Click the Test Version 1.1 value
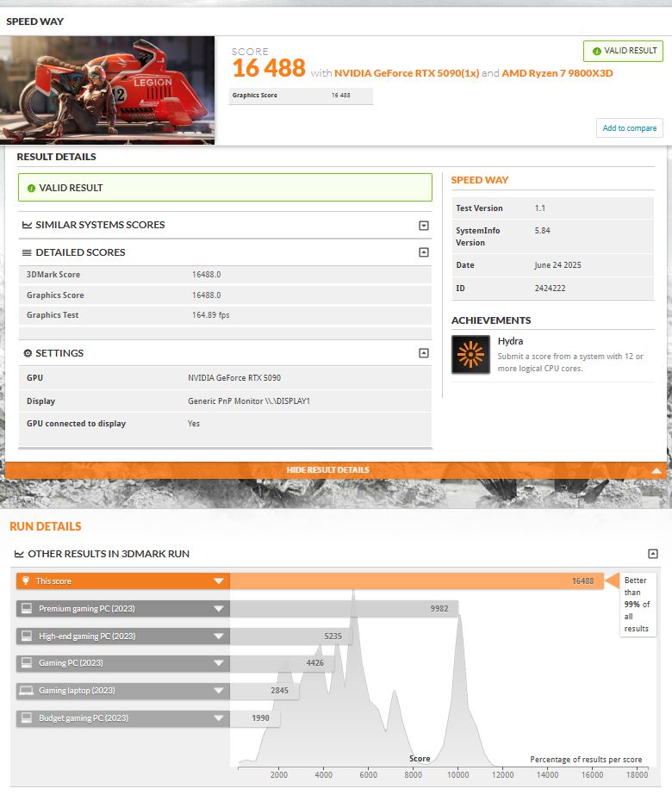672x795 pixels. (539, 208)
